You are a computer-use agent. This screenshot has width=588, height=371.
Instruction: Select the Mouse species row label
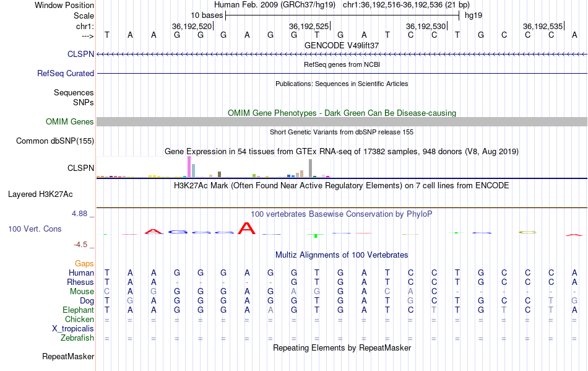tap(82, 292)
